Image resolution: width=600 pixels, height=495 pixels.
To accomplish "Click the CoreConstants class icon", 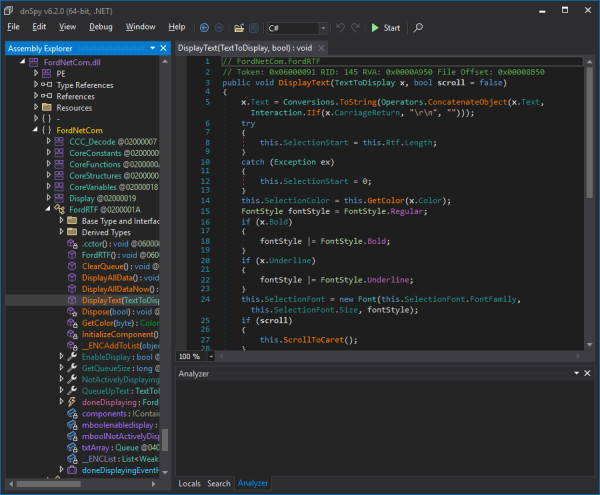I will 59,153.
